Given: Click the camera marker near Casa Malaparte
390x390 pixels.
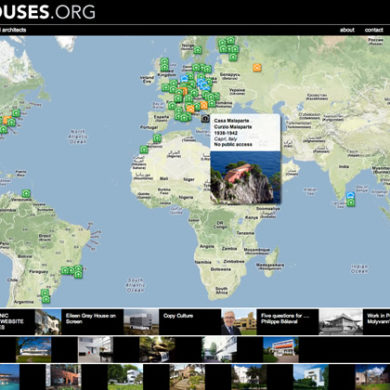Looking at the screenshot, I should (x=205, y=119).
